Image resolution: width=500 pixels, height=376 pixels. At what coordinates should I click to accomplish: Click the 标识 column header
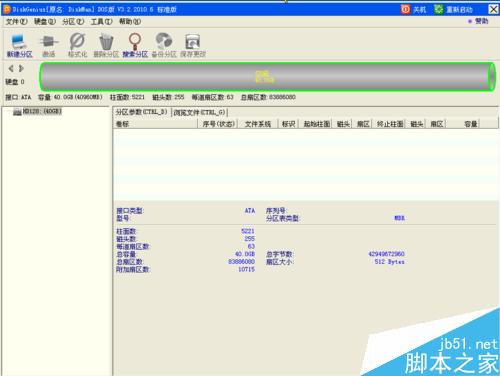[288, 124]
